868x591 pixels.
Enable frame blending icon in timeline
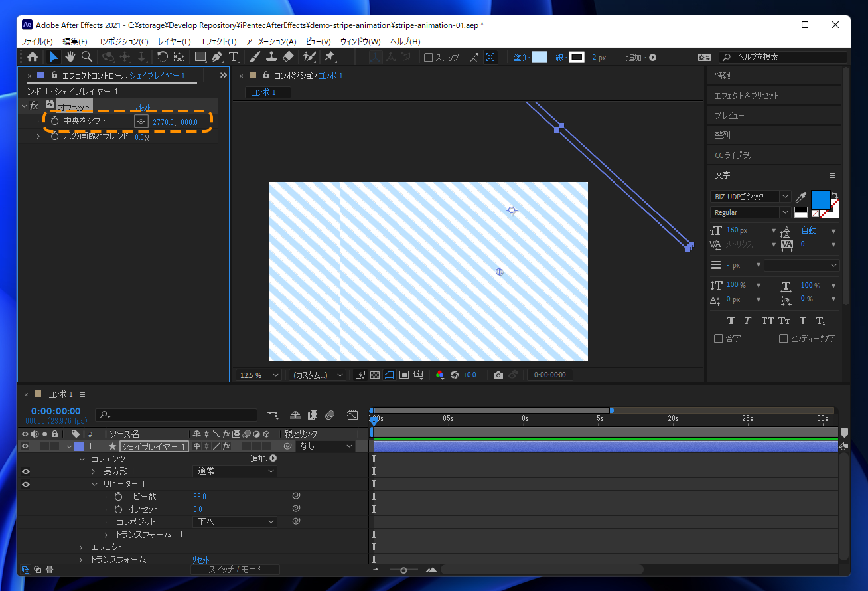click(x=313, y=415)
